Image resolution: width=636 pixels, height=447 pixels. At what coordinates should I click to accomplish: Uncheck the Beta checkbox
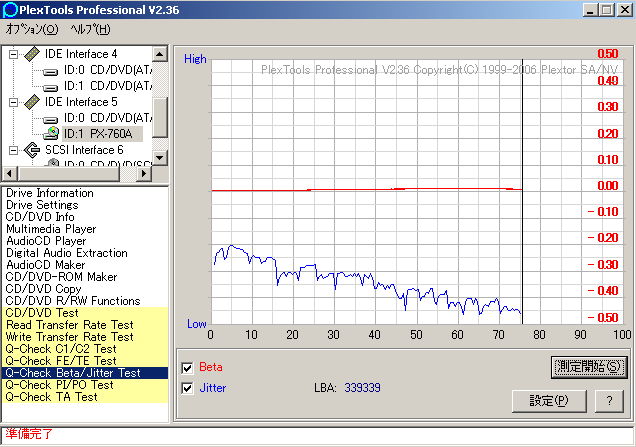click(x=188, y=367)
